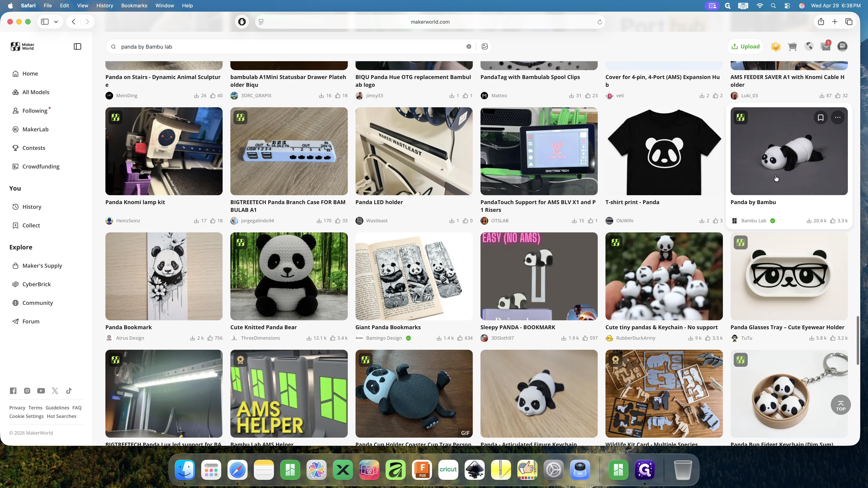
Task: Go forward in Safari
Action: click(x=87, y=21)
